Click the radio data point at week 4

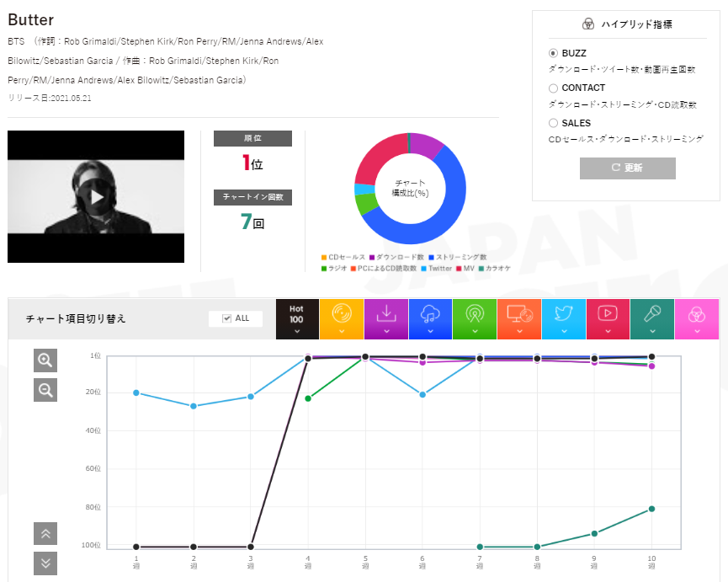pyautogui.click(x=308, y=398)
